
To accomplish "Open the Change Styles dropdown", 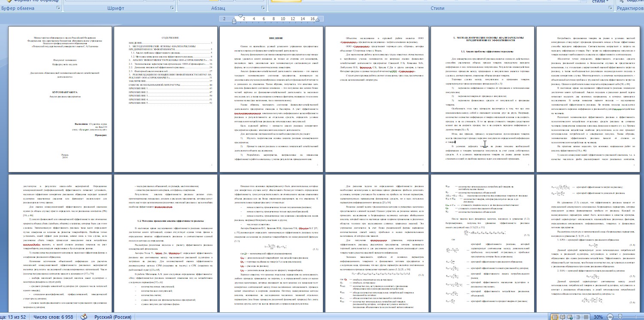I will [x=601, y=2].
